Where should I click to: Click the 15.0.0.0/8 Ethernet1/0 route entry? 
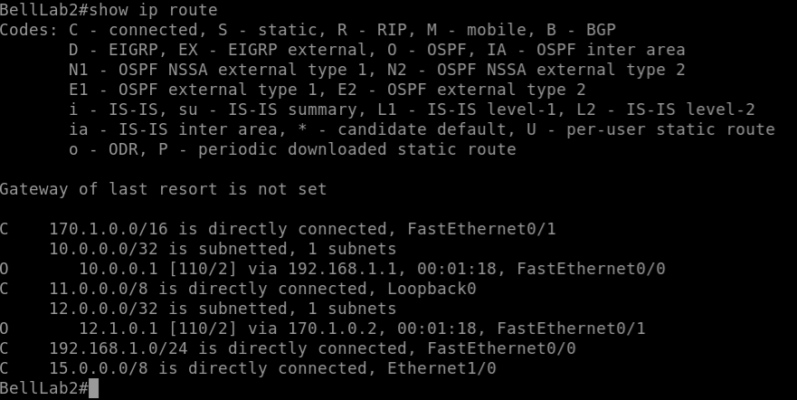[248, 368]
